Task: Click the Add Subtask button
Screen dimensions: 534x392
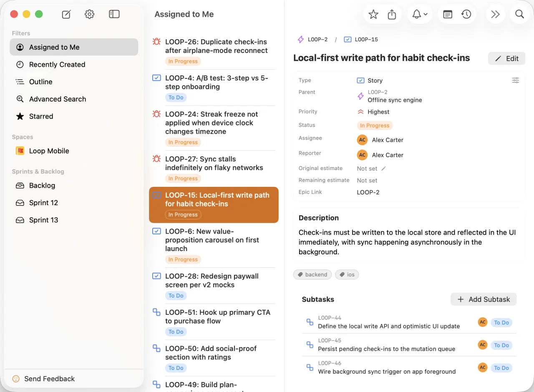Action: click(484, 299)
